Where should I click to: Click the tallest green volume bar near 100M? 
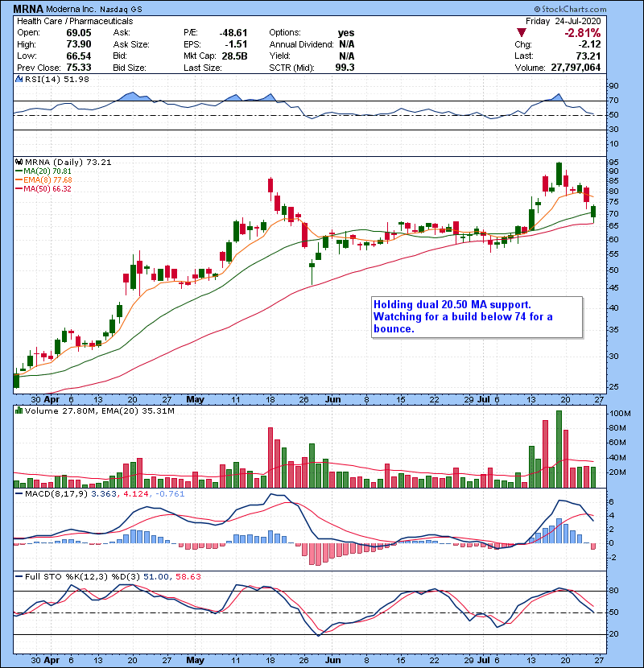click(x=559, y=449)
